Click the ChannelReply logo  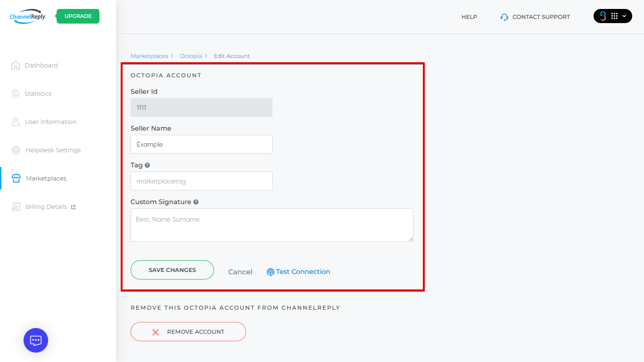[28, 16]
